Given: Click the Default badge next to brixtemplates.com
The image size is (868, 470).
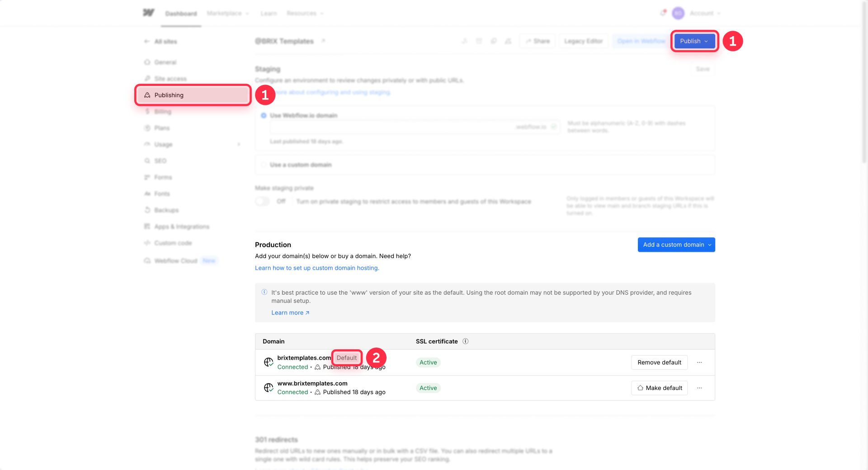Looking at the screenshot, I should pos(347,358).
